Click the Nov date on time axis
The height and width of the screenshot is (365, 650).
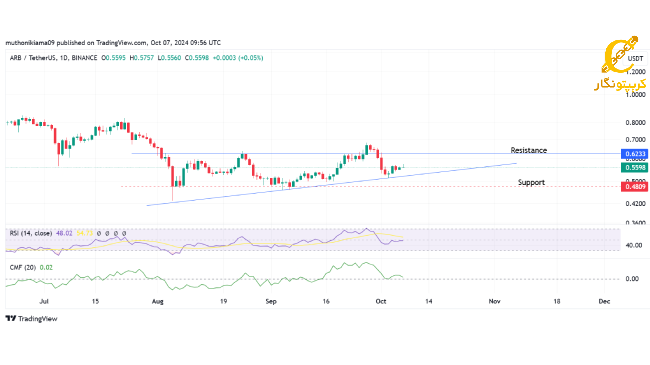494,302
